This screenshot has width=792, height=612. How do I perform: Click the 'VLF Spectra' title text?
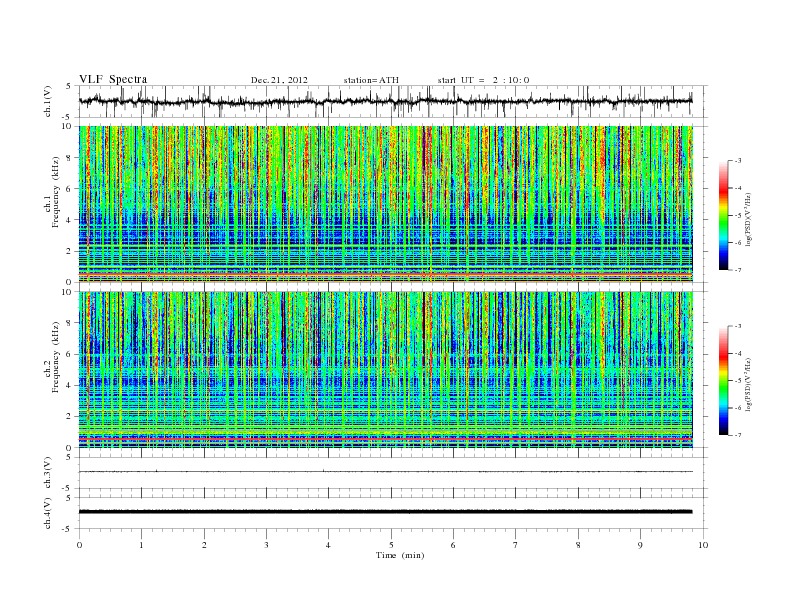(x=113, y=79)
